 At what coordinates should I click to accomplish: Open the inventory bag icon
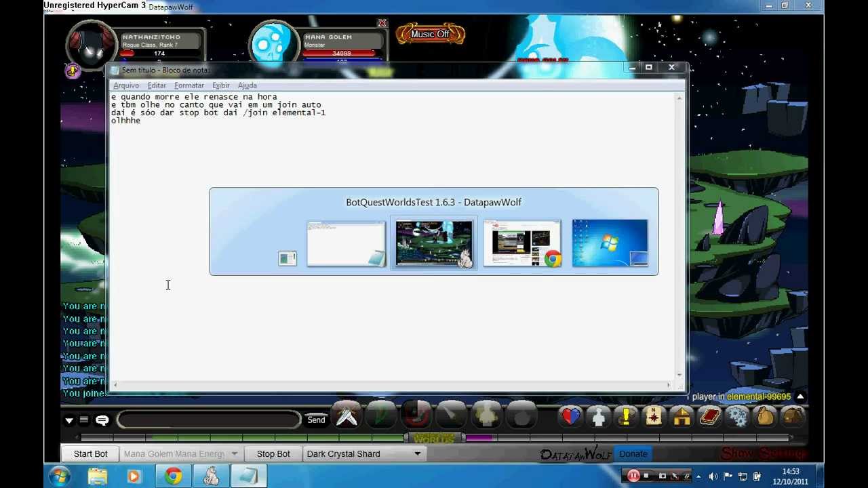pos(765,417)
